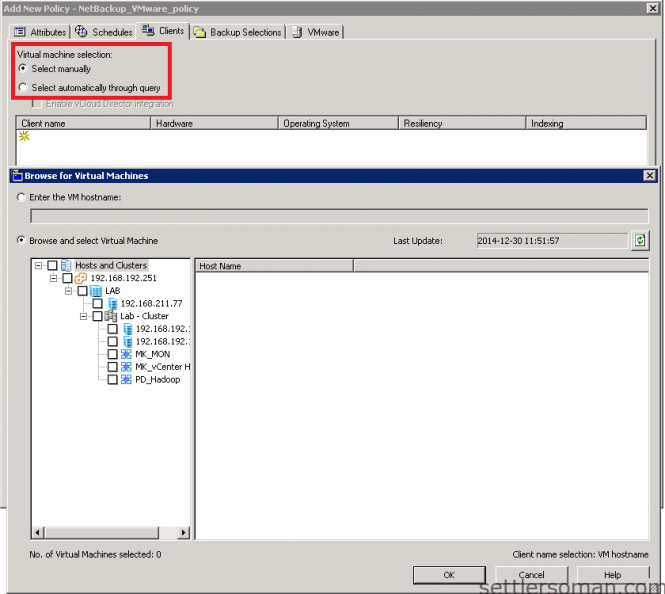The height and width of the screenshot is (594, 665).
Task: Click the MK_MON virtual machine icon
Action: tap(127, 354)
